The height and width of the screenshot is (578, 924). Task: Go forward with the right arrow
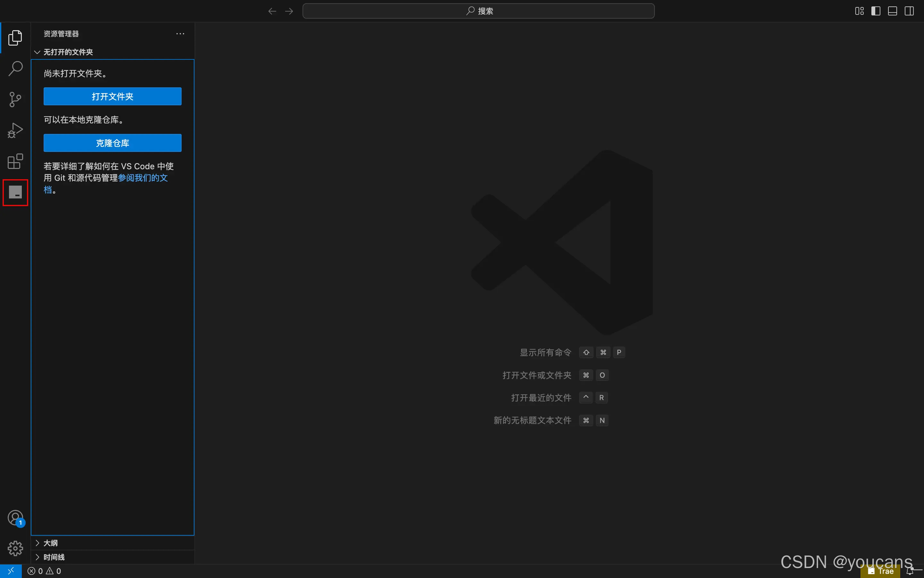point(289,11)
